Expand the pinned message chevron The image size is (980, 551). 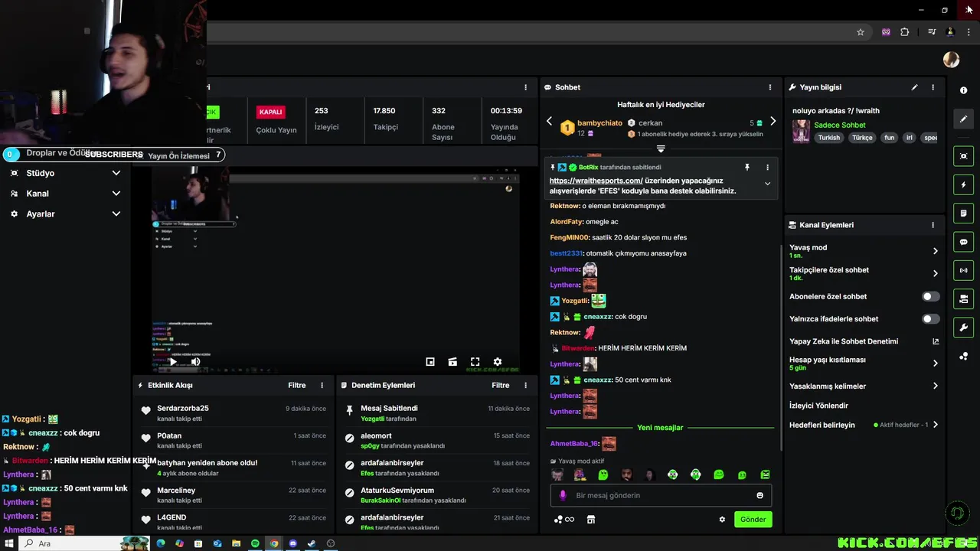click(x=767, y=184)
